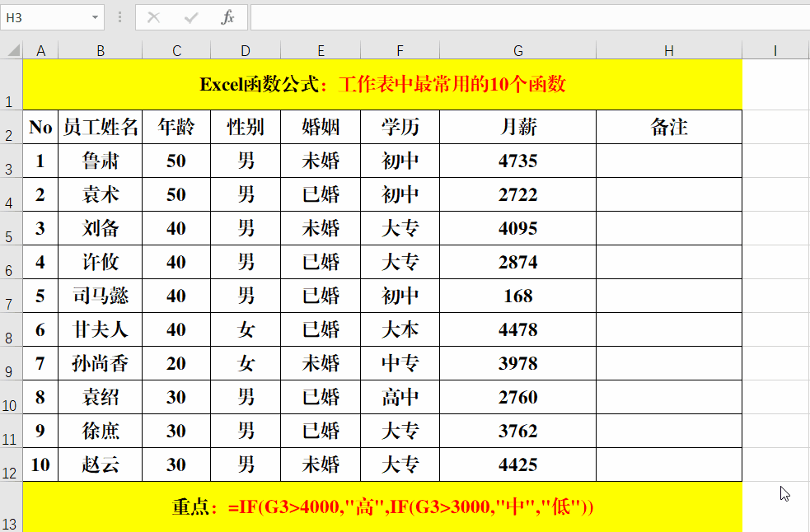This screenshot has width=810, height=532.
Task: Select column D header
Action: 246,50
